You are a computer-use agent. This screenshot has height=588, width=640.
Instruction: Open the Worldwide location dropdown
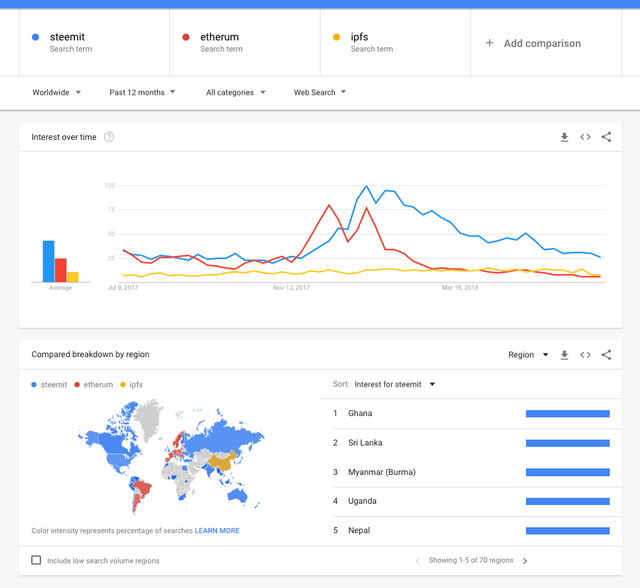tap(56, 93)
